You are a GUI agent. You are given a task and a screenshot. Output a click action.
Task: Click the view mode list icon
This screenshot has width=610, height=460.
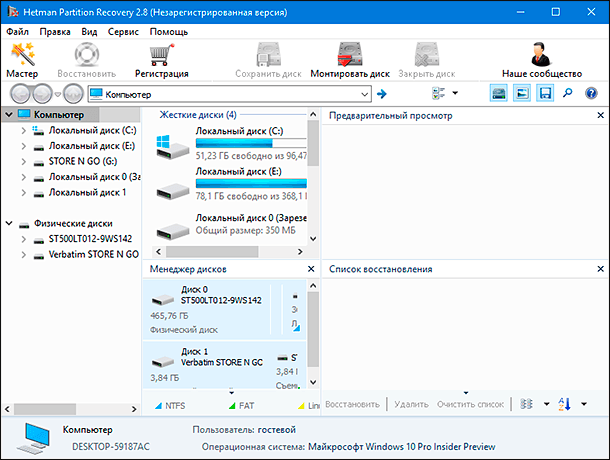(x=439, y=93)
